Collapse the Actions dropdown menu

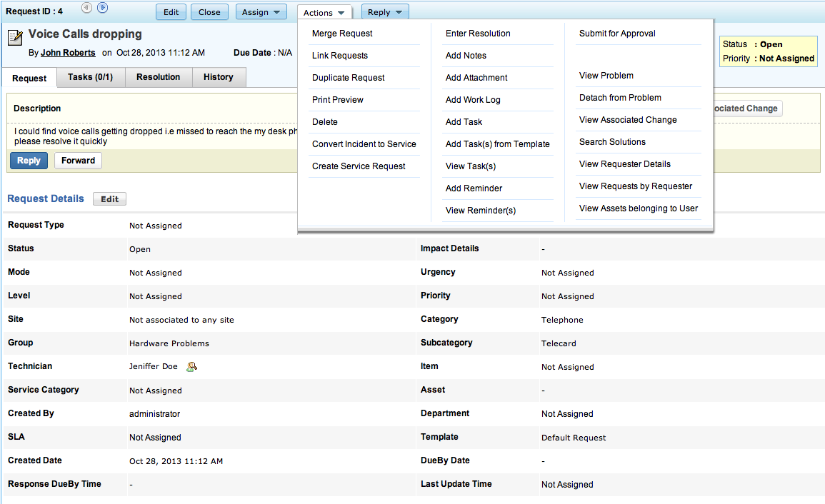tap(324, 13)
